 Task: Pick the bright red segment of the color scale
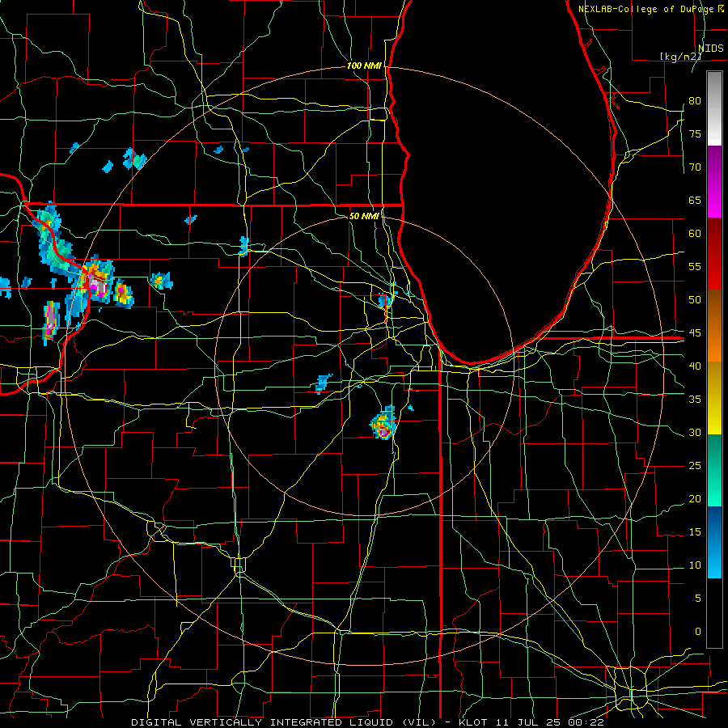714,254
